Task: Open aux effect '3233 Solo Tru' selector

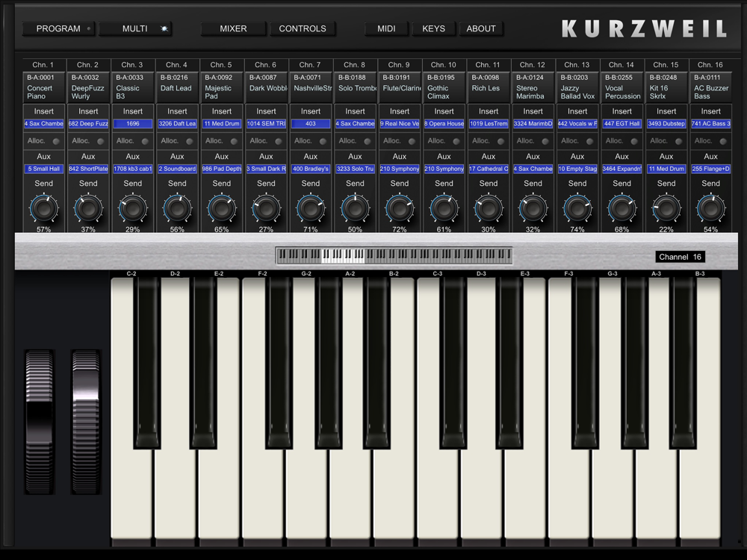Action: (355, 169)
